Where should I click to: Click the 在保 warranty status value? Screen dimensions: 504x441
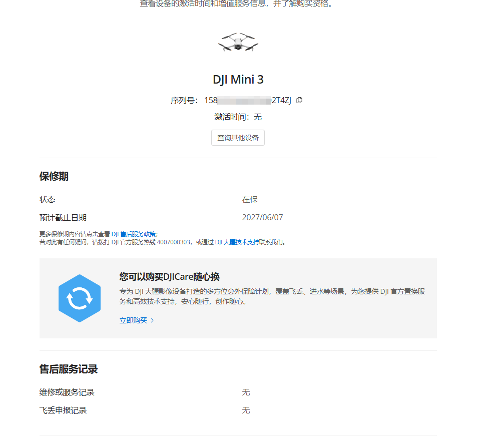(x=250, y=199)
